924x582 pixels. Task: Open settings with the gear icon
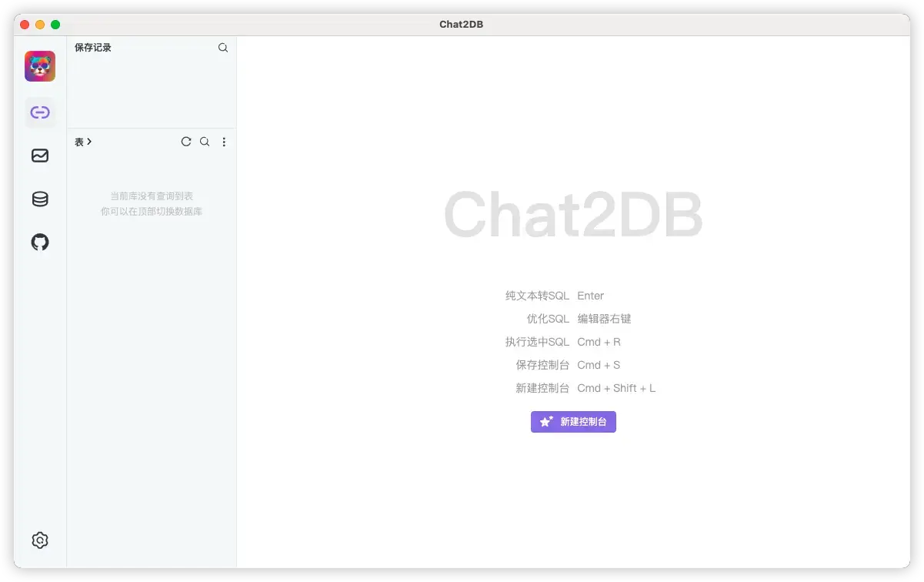pyautogui.click(x=39, y=540)
